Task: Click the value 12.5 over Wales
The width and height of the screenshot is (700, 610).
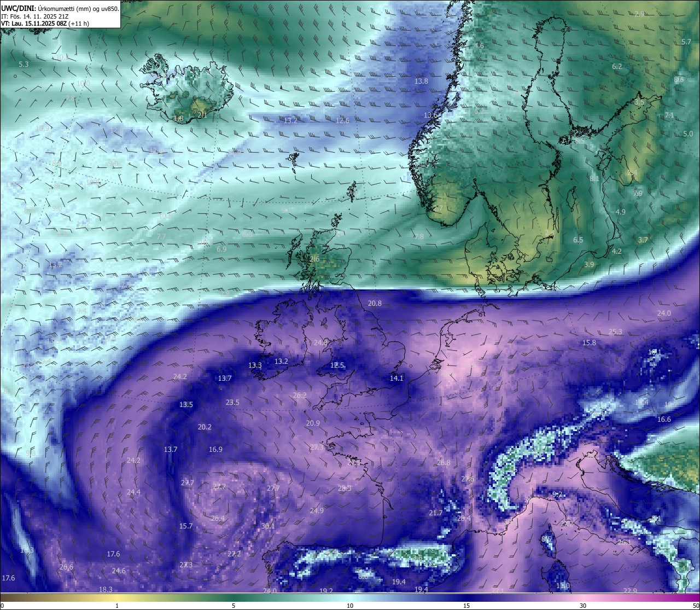Action: (x=337, y=365)
